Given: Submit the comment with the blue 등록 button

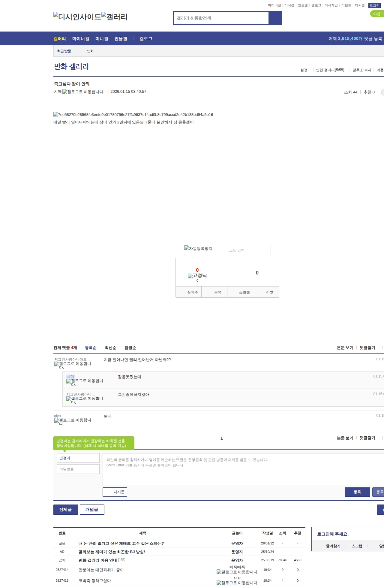Looking at the screenshot, I should pos(357,492).
